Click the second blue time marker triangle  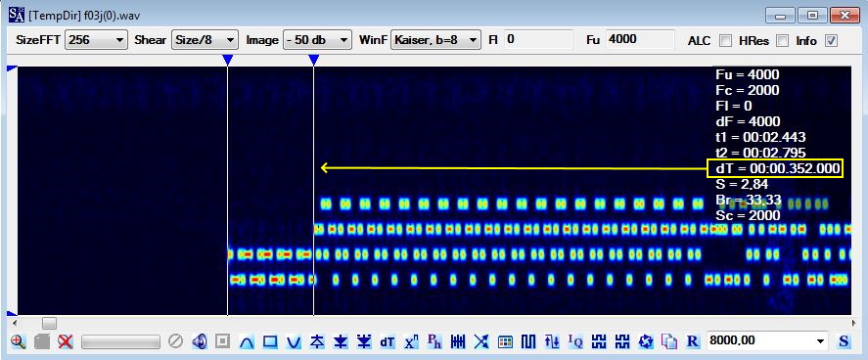[314, 60]
